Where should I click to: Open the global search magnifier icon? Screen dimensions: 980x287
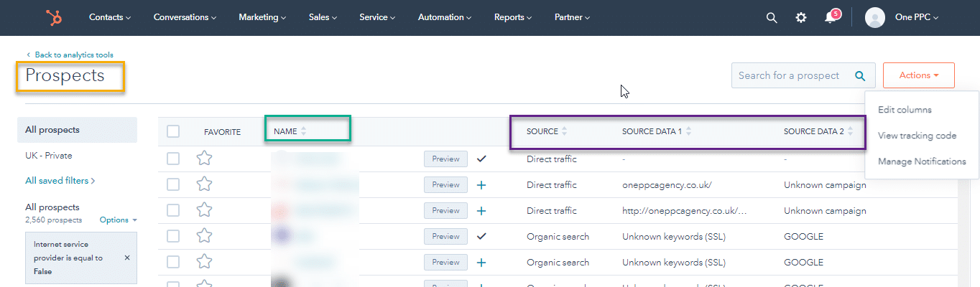point(772,18)
